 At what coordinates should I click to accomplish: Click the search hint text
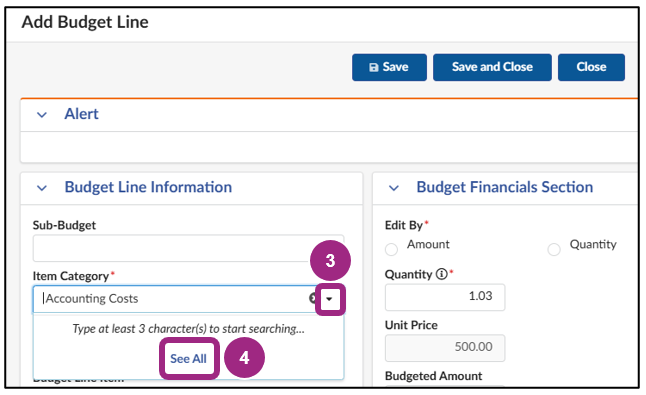(x=188, y=329)
